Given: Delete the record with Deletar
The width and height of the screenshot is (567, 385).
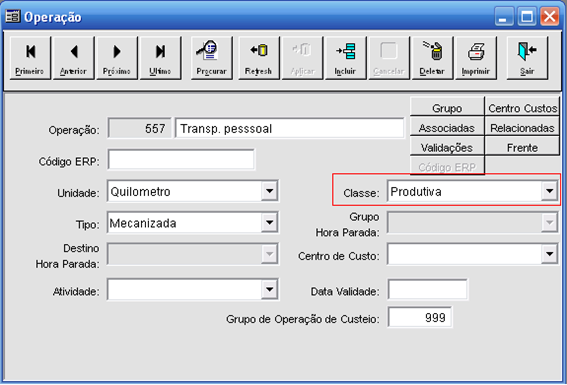Looking at the screenshot, I should click(432, 58).
